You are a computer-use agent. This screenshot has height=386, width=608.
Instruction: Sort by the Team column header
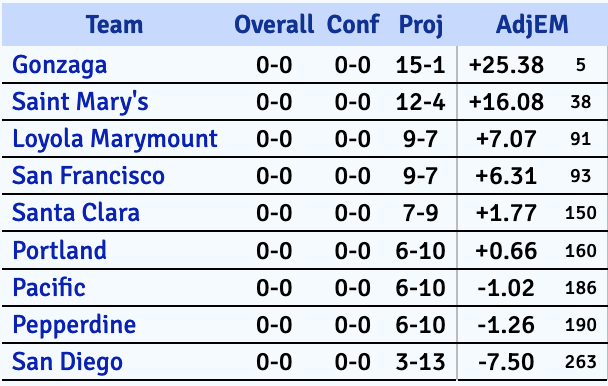coord(114,24)
